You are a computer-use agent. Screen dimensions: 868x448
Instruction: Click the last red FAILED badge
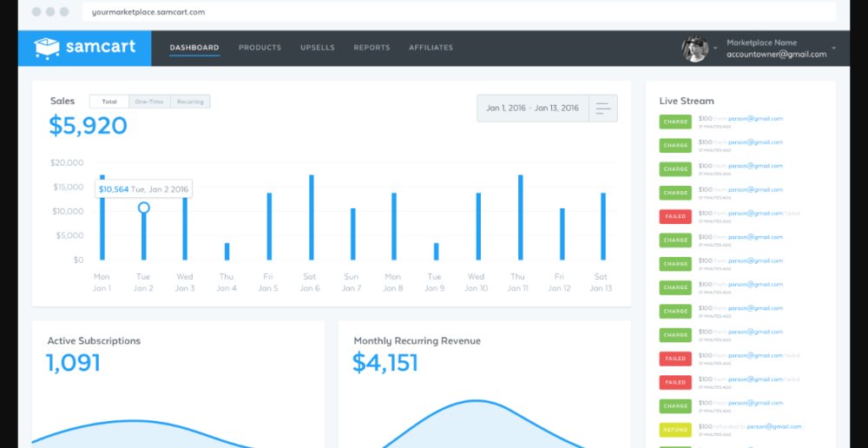(x=675, y=382)
